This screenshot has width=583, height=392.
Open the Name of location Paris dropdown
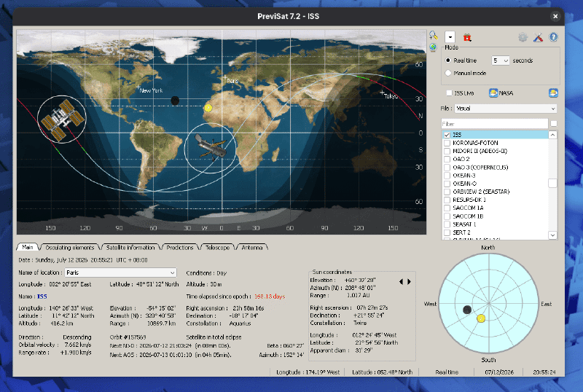[x=120, y=273]
